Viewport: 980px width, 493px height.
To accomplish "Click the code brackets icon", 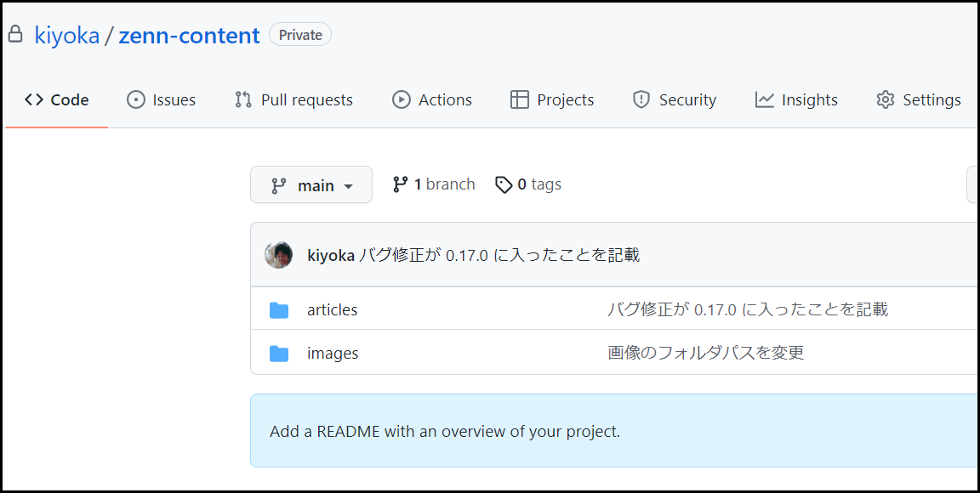I will tap(34, 100).
